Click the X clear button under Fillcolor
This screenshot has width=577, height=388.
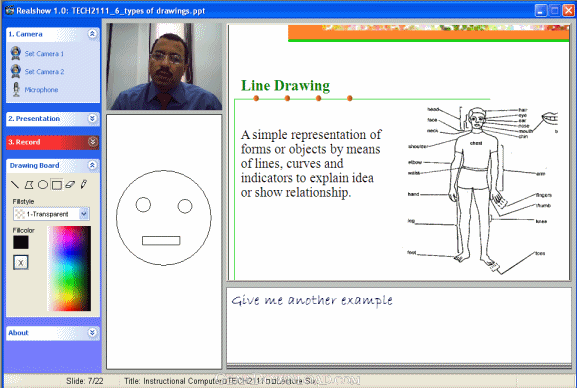(21, 262)
